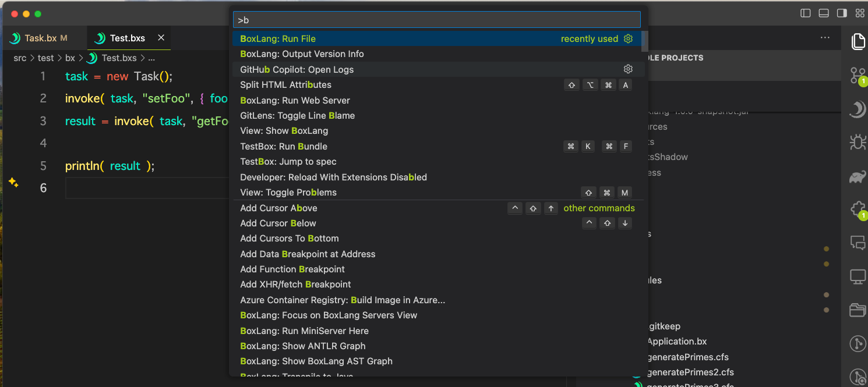
Task: Close the Test.bxs tab
Action: [x=161, y=38]
